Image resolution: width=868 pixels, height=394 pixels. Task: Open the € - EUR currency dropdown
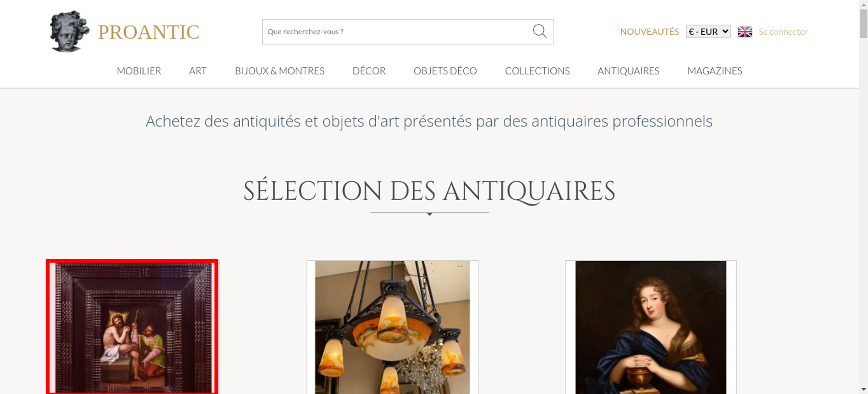point(708,32)
